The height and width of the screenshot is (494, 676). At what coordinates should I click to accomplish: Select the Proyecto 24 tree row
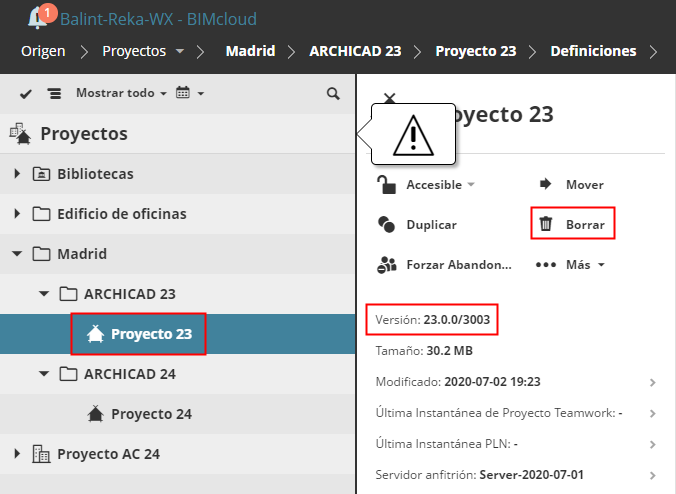point(178,414)
